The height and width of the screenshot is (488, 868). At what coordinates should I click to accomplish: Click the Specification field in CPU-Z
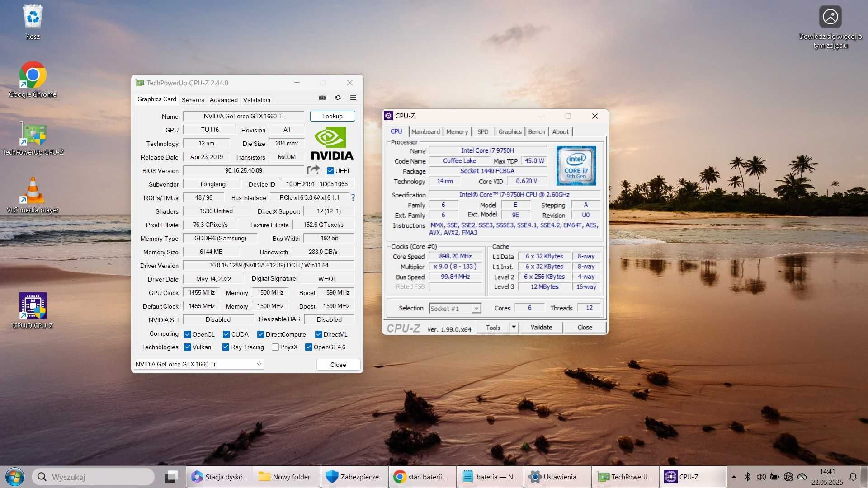pyautogui.click(x=515, y=195)
